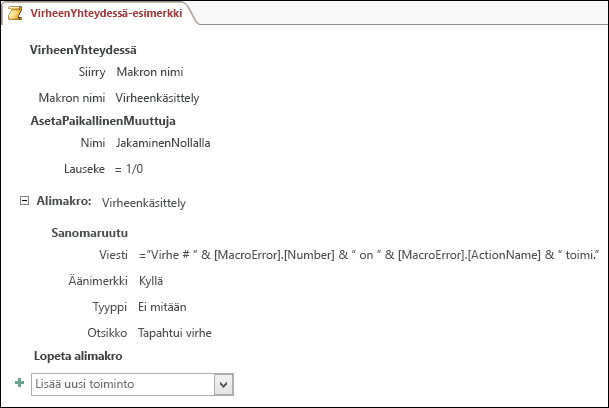Click the Otsikko argument label

(x=107, y=333)
